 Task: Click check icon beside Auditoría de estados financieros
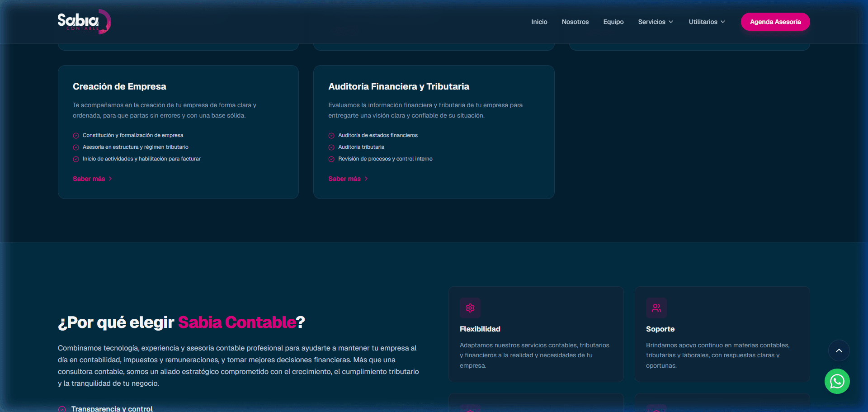(331, 136)
